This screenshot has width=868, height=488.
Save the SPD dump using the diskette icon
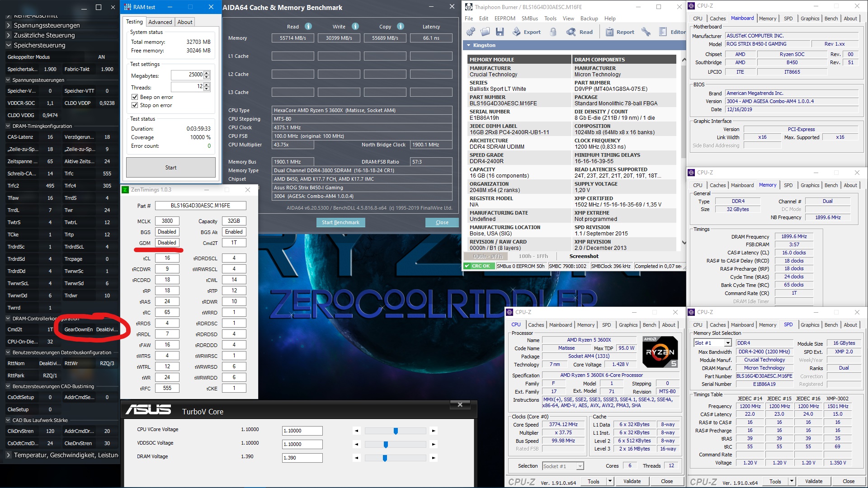(x=500, y=32)
